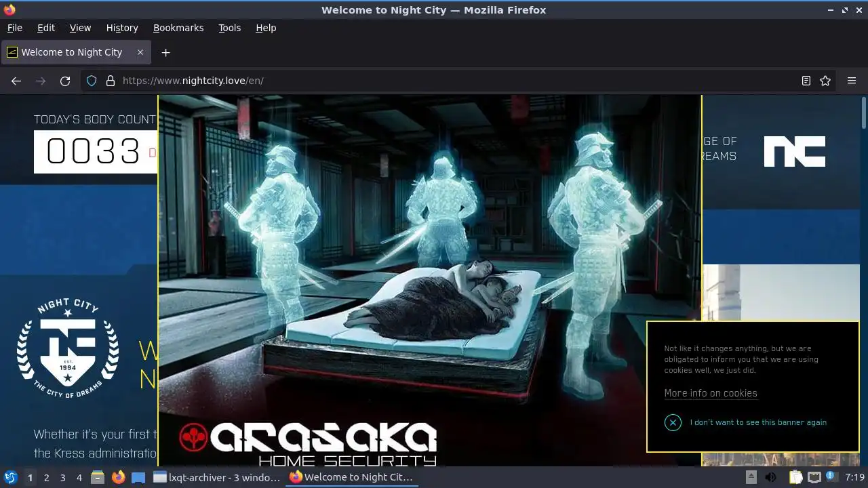Open the tracking protection shield

click(x=92, y=81)
